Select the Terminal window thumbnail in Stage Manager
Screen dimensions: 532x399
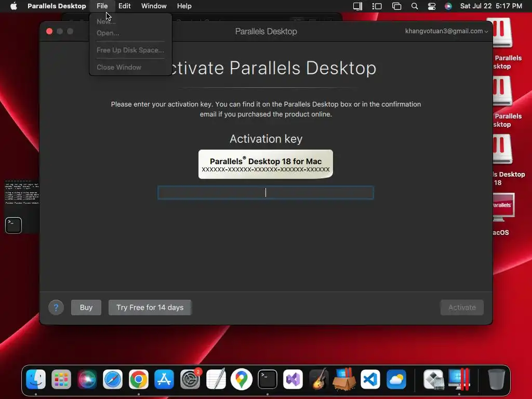21,206
